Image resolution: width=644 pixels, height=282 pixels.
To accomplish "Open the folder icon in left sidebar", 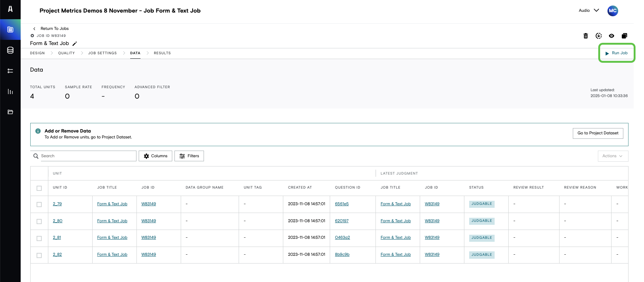I will pos(10,112).
